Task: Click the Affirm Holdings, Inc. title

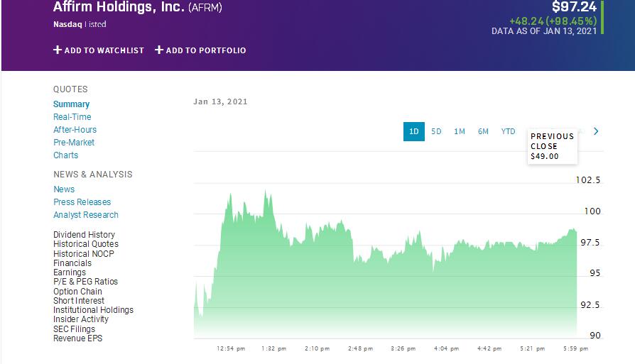Action: point(119,6)
